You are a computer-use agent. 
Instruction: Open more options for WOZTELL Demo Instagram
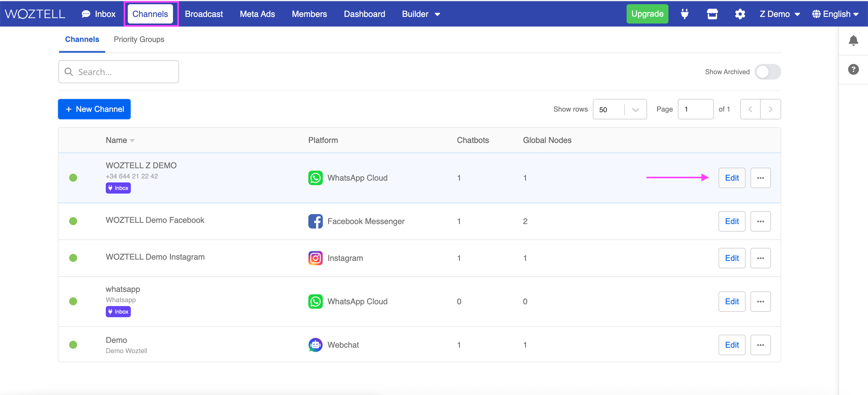760,258
